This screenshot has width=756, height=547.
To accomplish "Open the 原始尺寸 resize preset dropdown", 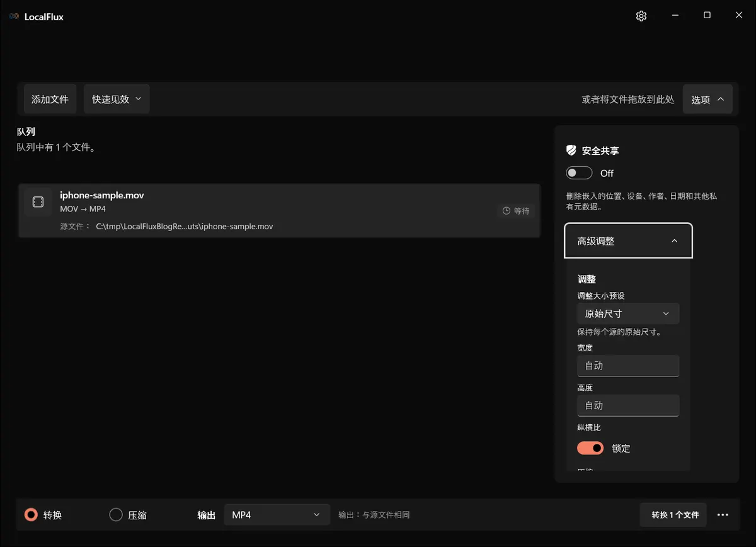I will tap(628, 313).
